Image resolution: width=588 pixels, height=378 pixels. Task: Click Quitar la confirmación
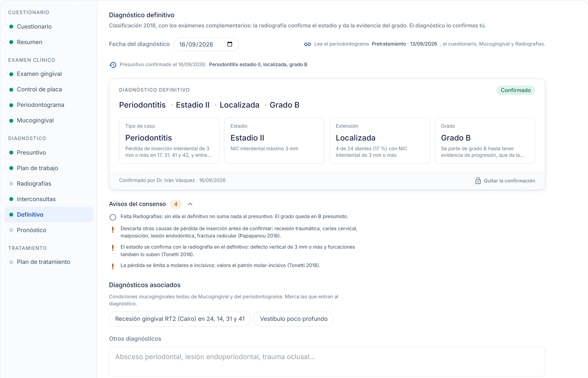pos(505,181)
